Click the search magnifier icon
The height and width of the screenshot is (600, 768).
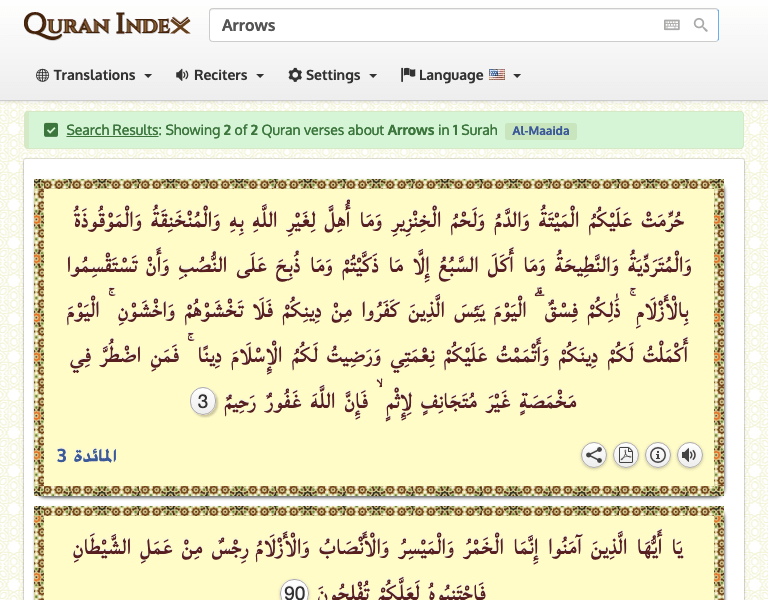[x=701, y=25]
